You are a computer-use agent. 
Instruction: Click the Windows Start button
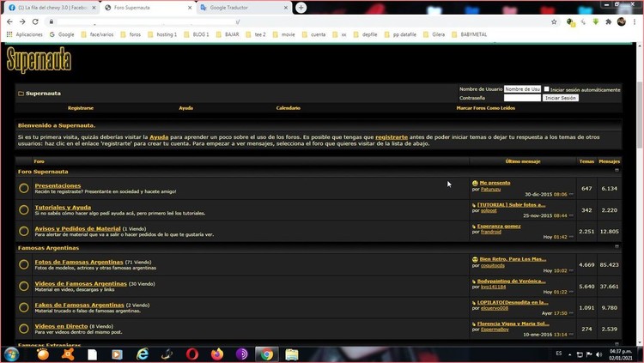tap(12, 354)
